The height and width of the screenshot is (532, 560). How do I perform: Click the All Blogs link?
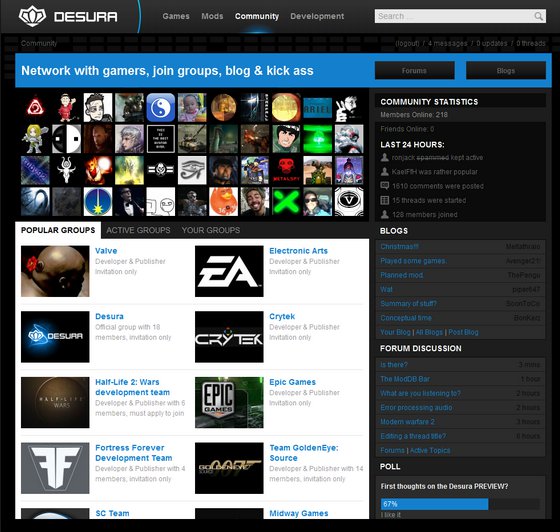429,332
